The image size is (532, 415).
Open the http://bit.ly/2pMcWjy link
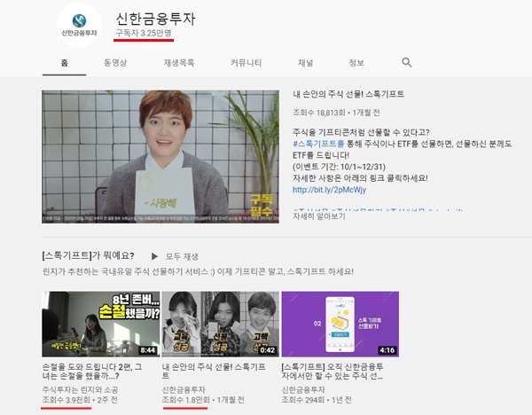coord(329,190)
